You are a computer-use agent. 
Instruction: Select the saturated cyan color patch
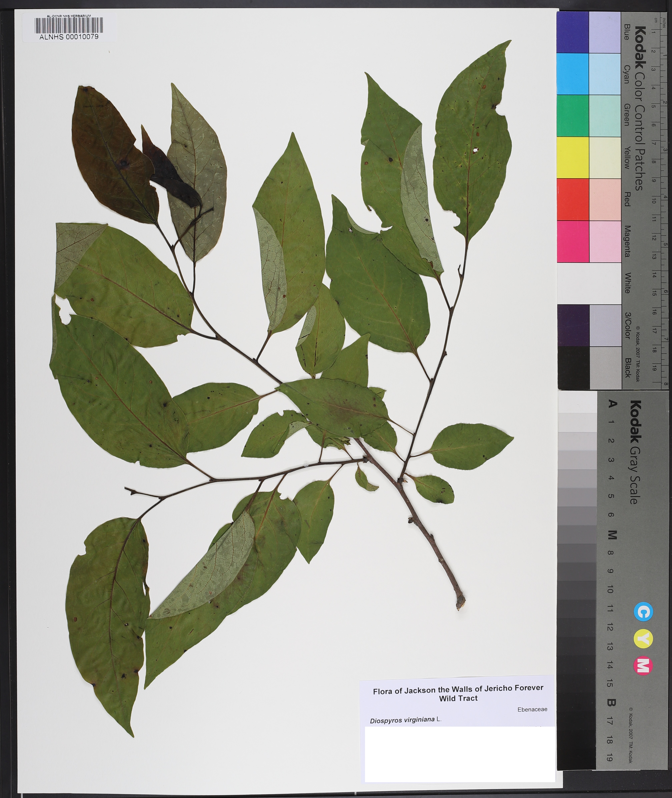573,74
